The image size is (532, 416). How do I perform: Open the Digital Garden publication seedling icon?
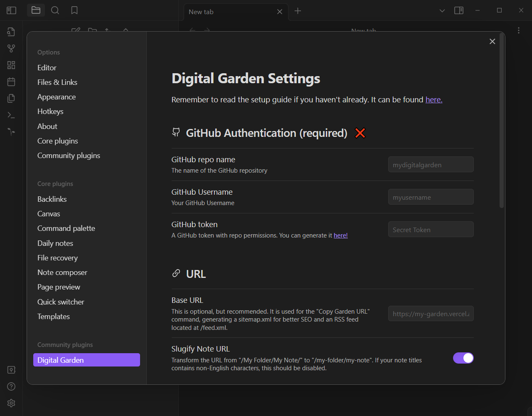pyautogui.click(x=11, y=131)
